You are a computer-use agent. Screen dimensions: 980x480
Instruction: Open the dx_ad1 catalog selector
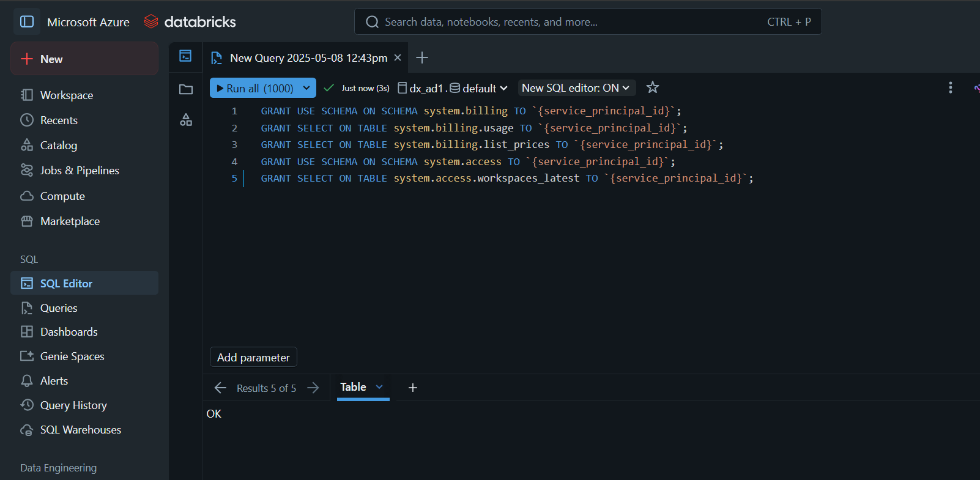point(420,88)
